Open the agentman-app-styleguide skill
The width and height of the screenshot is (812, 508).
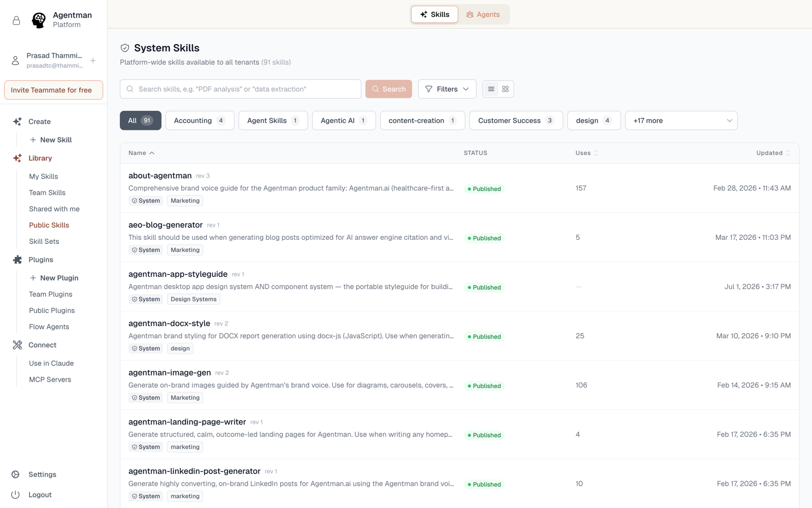click(178, 274)
